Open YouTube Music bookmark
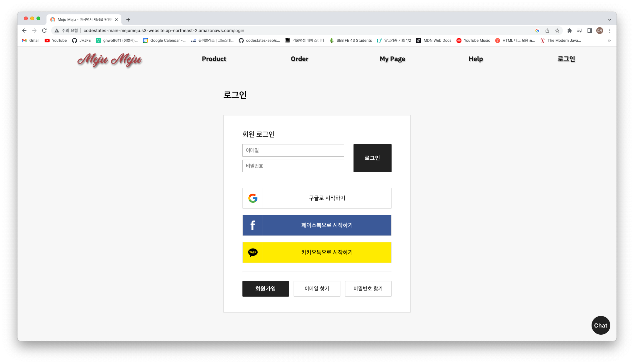Image resolution: width=634 pixels, height=364 pixels. click(473, 41)
